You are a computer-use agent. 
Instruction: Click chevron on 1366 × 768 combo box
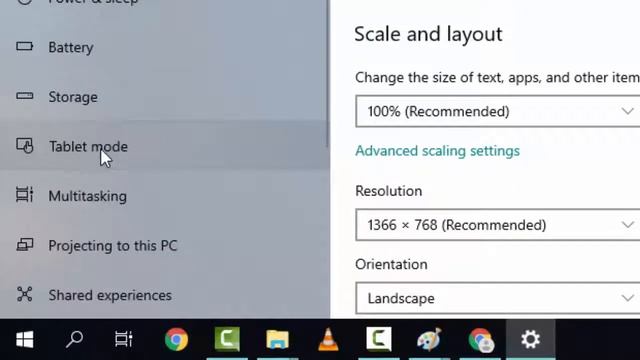627,224
